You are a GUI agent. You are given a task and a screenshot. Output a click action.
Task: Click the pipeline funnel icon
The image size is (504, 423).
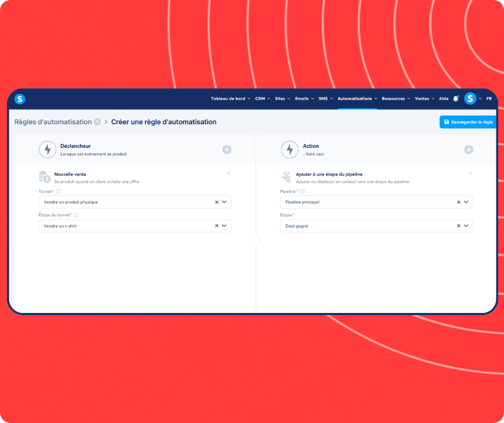click(x=286, y=177)
